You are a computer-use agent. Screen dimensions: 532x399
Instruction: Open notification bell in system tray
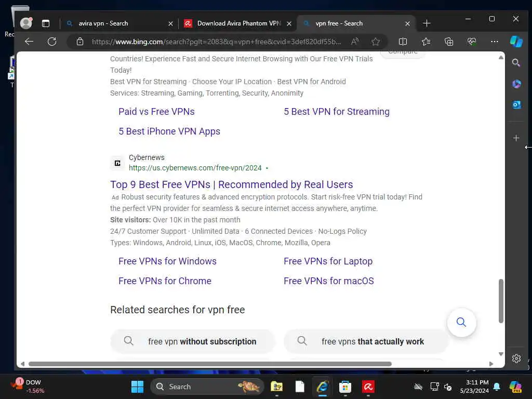(x=497, y=387)
